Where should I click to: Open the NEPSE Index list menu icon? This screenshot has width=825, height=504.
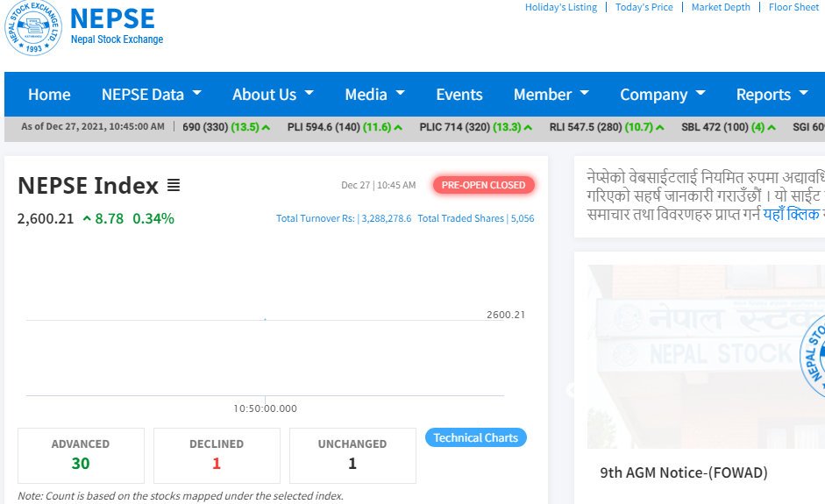pos(174,185)
